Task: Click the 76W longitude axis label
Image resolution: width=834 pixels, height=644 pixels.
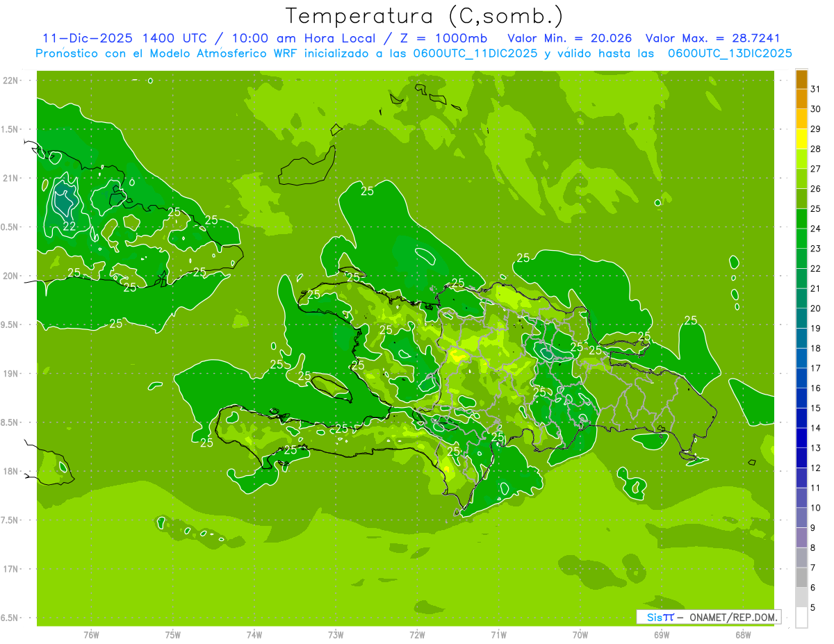Action: (x=91, y=635)
